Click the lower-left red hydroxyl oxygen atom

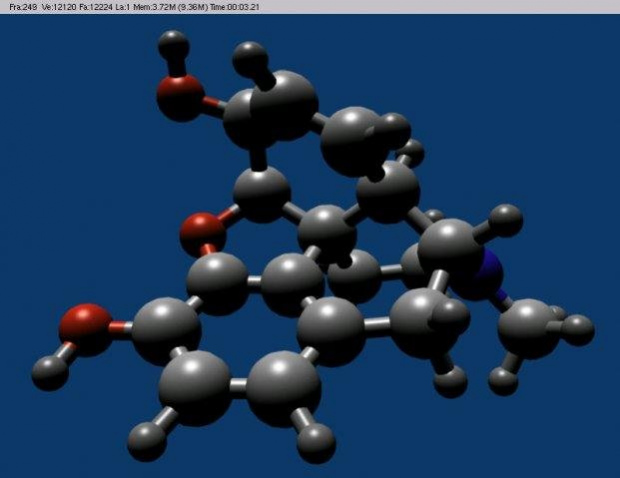tap(86, 330)
